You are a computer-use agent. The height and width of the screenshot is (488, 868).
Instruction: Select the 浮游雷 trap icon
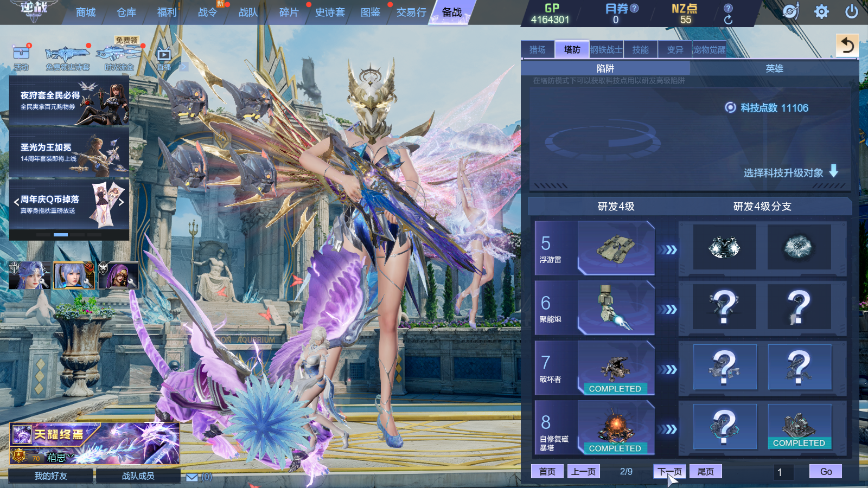616,248
